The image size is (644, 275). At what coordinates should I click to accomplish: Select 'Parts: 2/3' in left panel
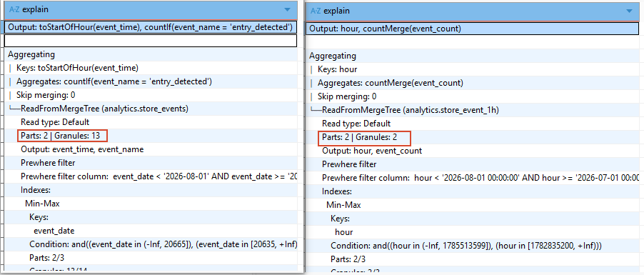[151, 258]
